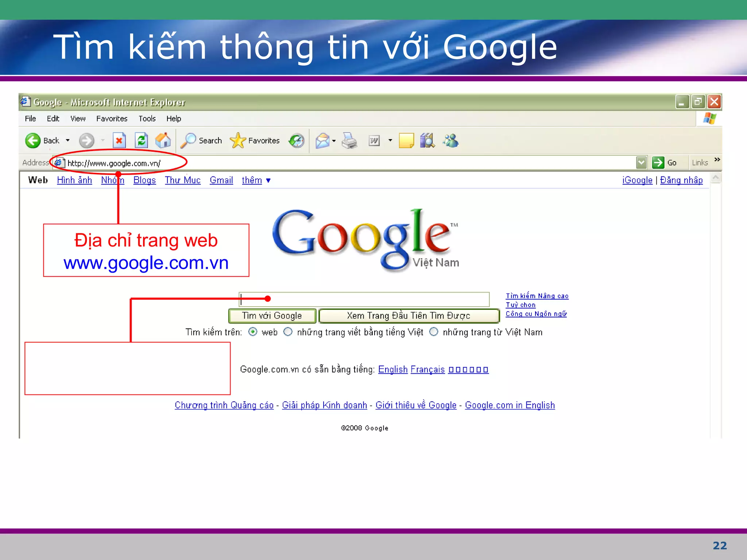
Task: Click the yellow Discuss note icon
Action: click(406, 141)
